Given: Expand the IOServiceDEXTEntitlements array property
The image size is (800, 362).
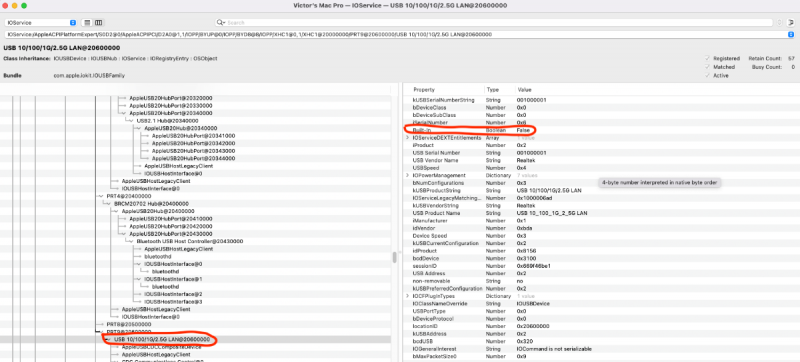Looking at the screenshot, I should (x=407, y=138).
